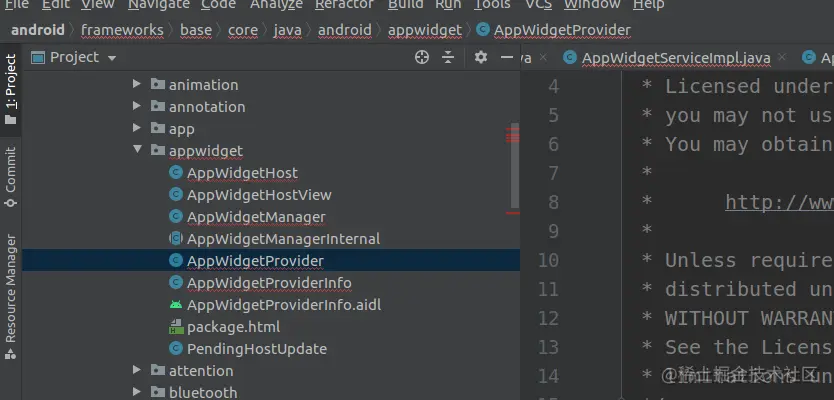
Task: Click the http://ww license link
Action: click(779, 202)
